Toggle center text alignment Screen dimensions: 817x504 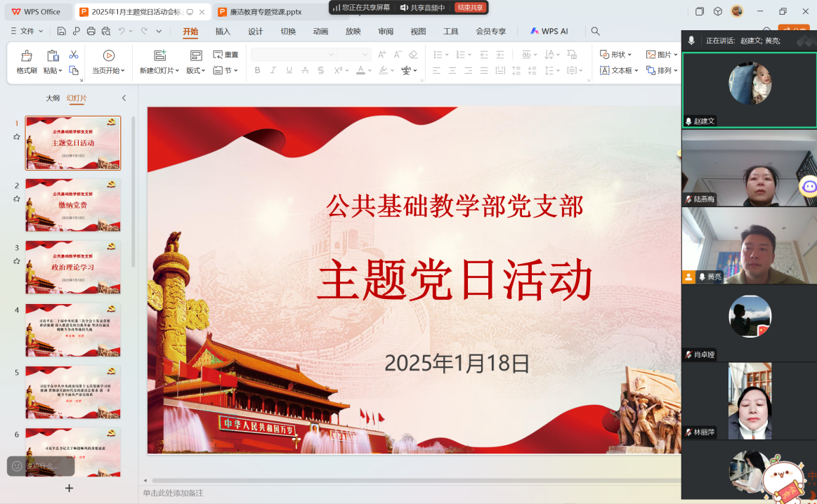tap(452, 70)
